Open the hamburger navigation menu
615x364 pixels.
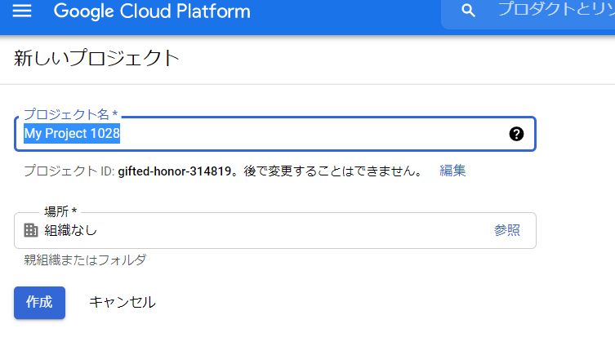pyautogui.click(x=22, y=11)
